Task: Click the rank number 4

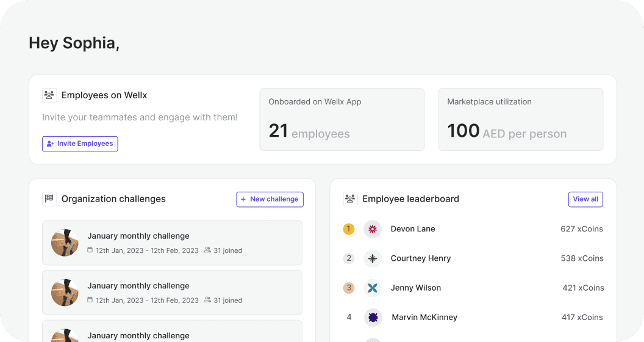Action: pos(349,318)
